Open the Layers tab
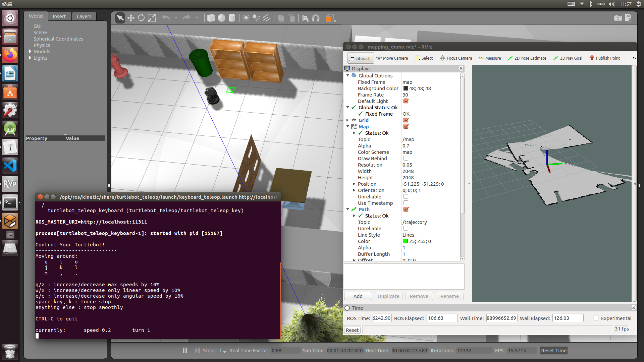Image resolution: width=644 pixels, height=362 pixels. 84,16
